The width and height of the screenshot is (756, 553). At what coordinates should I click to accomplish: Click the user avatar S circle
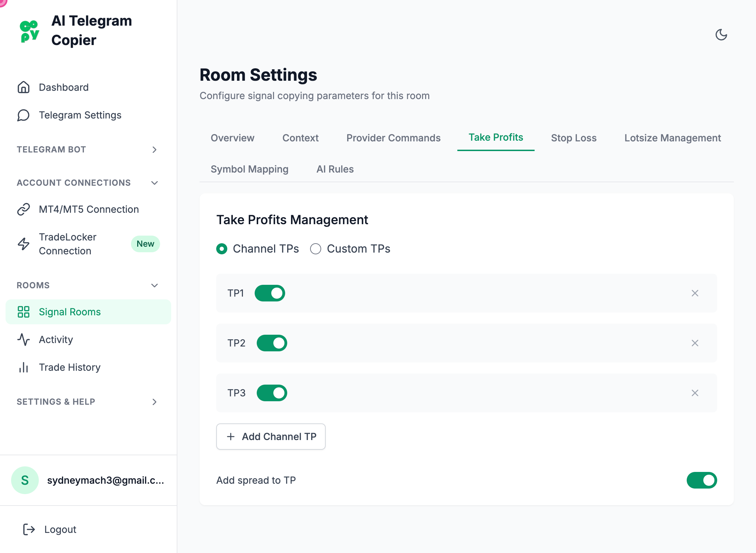25,480
